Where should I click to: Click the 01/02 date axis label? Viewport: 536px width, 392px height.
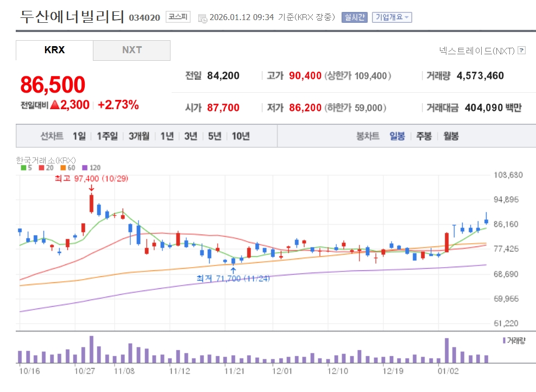(448, 371)
